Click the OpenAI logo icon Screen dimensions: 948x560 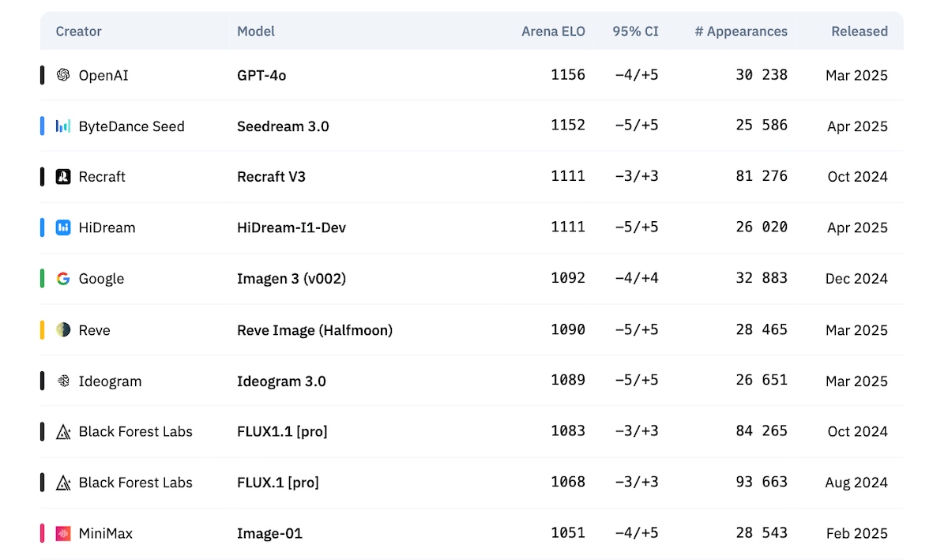point(63,75)
